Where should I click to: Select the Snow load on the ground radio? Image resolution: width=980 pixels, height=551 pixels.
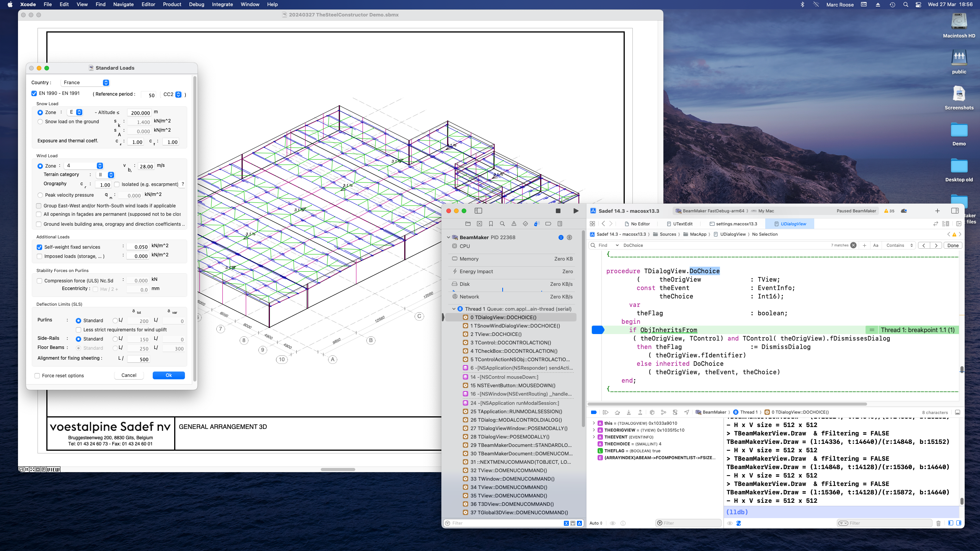click(40, 122)
